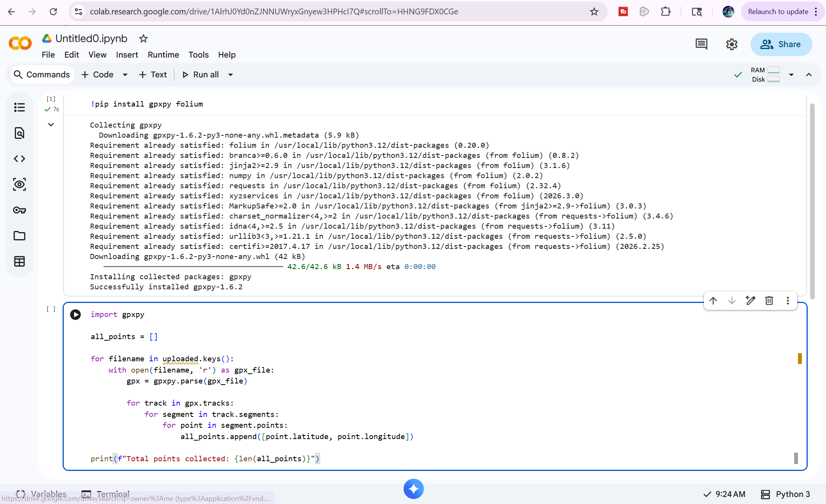
Task: Open the Code snippets sidebar icon
Action: click(19, 159)
